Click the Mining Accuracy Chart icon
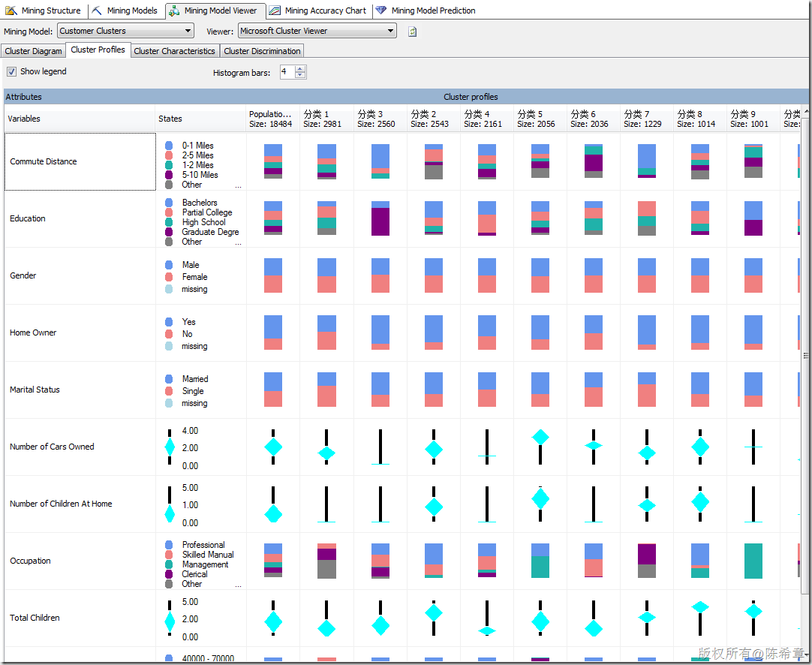The width and height of the screenshot is (812, 665). pyautogui.click(x=275, y=11)
